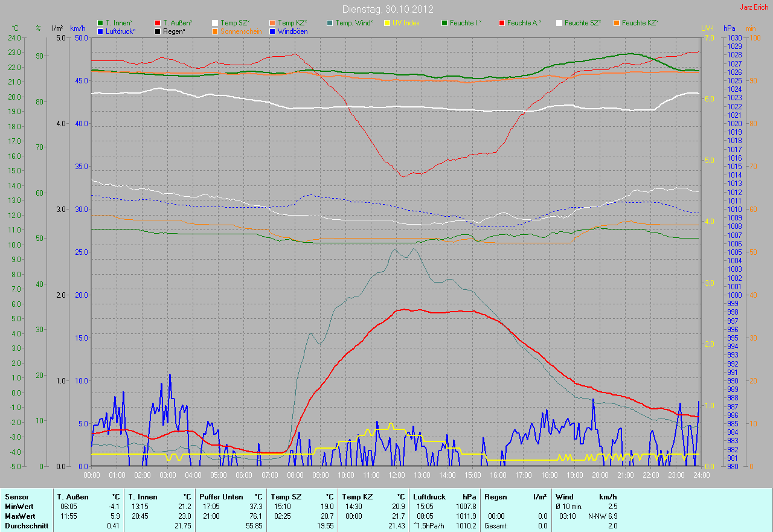Select the Feuchte I. legend label

(x=466, y=23)
